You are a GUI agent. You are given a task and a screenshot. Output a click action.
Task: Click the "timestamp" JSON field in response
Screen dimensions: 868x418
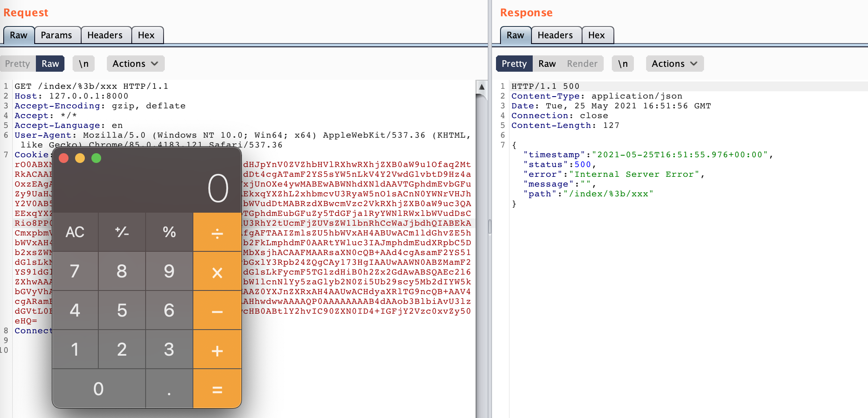(648, 155)
